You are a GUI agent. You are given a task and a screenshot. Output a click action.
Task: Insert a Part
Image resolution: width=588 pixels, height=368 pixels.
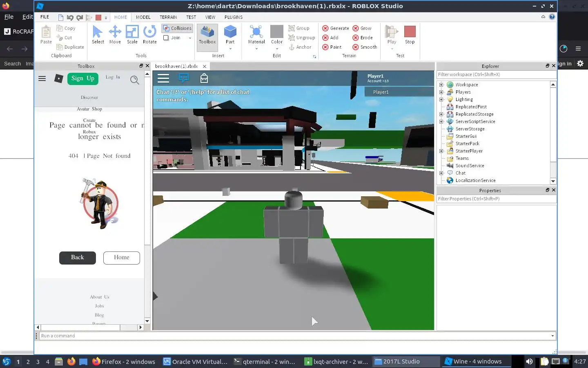pos(230,34)
